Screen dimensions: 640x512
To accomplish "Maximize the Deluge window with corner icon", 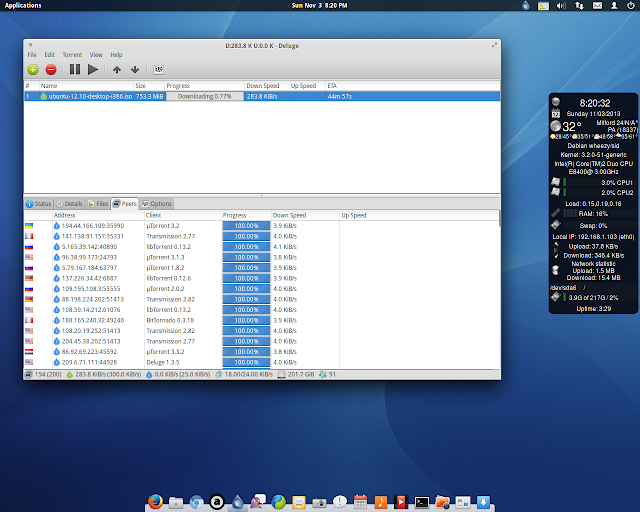I will [x=494, y=45].
